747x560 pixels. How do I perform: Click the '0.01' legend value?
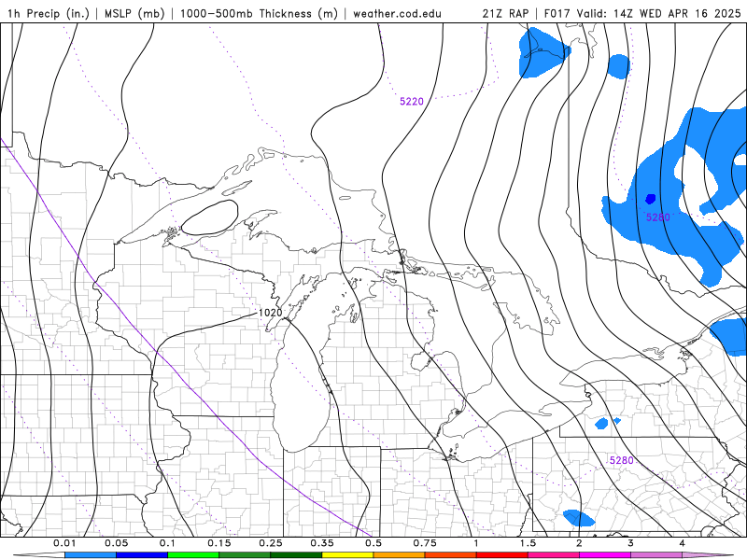coord(64,543)
